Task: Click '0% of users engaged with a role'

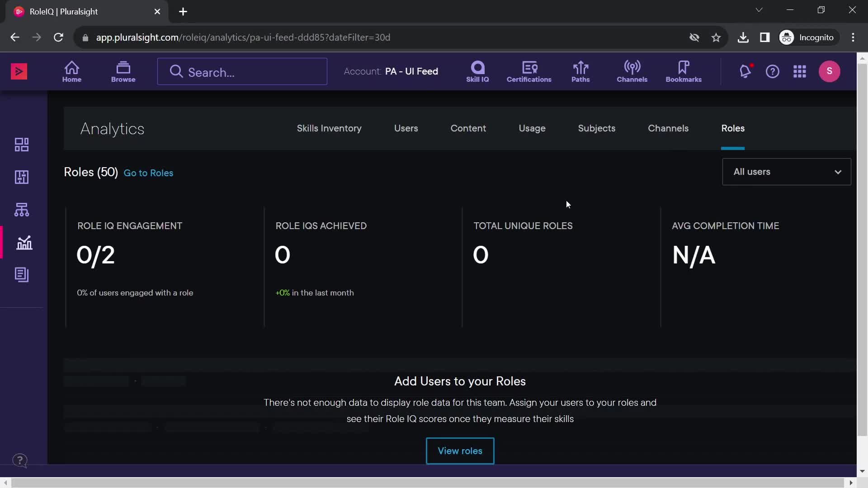Action: click(135, 293)
